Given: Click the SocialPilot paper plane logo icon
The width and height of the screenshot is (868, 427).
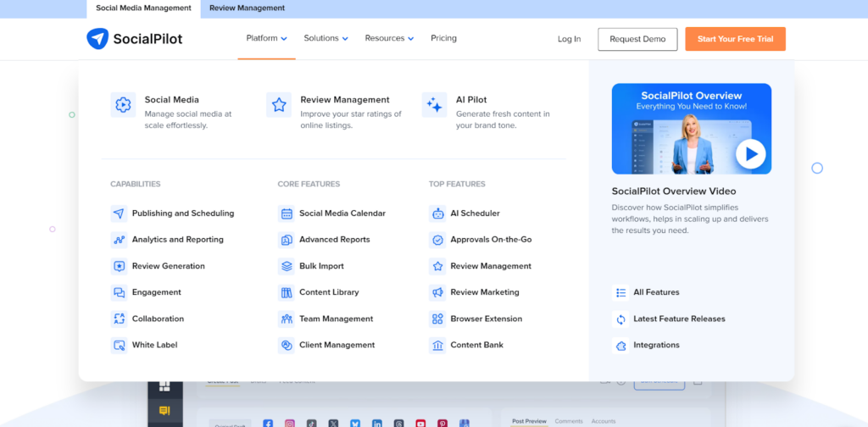Looking at the screenshot, I should coord(97,39).
